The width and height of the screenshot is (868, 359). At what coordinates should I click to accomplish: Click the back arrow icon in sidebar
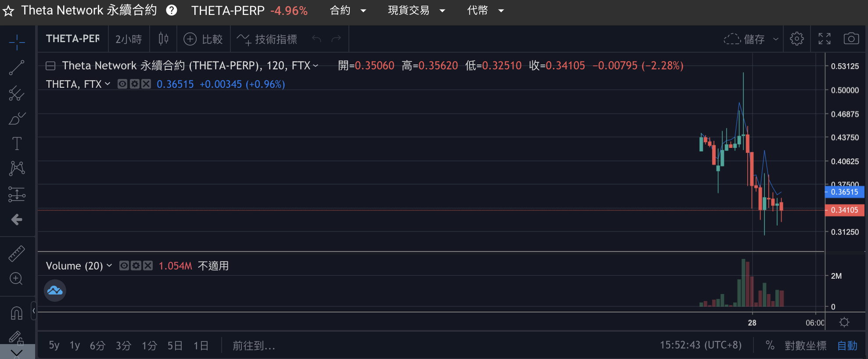coord(17,219)
